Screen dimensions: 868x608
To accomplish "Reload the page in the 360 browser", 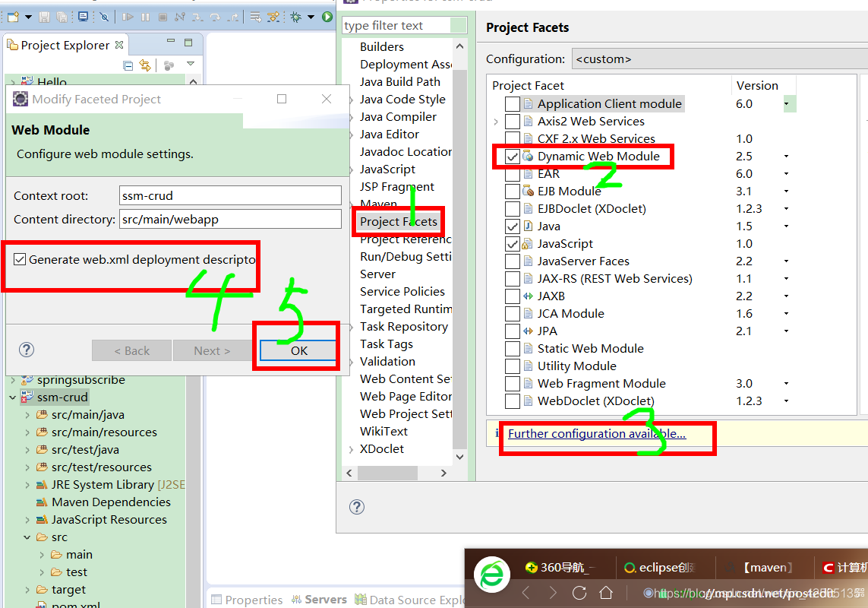I will tap(579, 593).
